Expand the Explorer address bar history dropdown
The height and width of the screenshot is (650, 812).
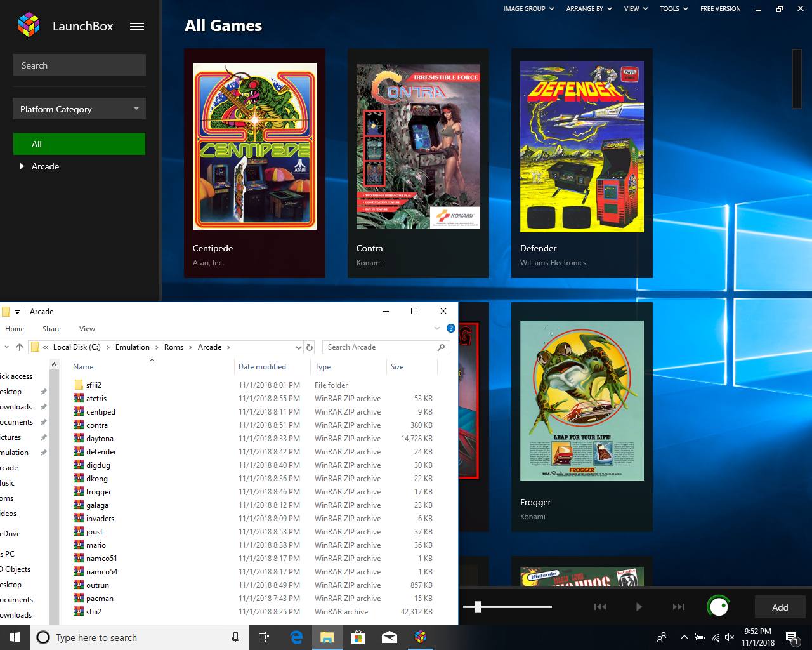(x=298, y=347)
